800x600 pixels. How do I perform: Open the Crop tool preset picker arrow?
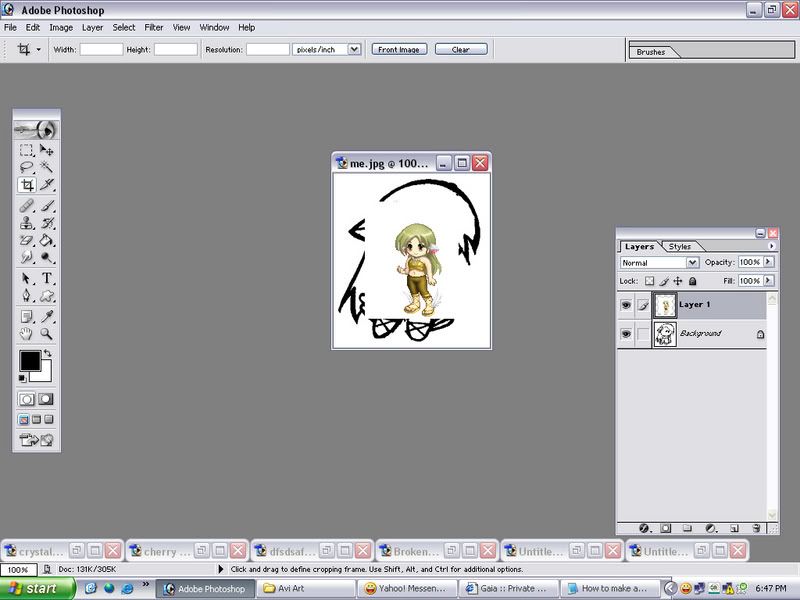39,49
